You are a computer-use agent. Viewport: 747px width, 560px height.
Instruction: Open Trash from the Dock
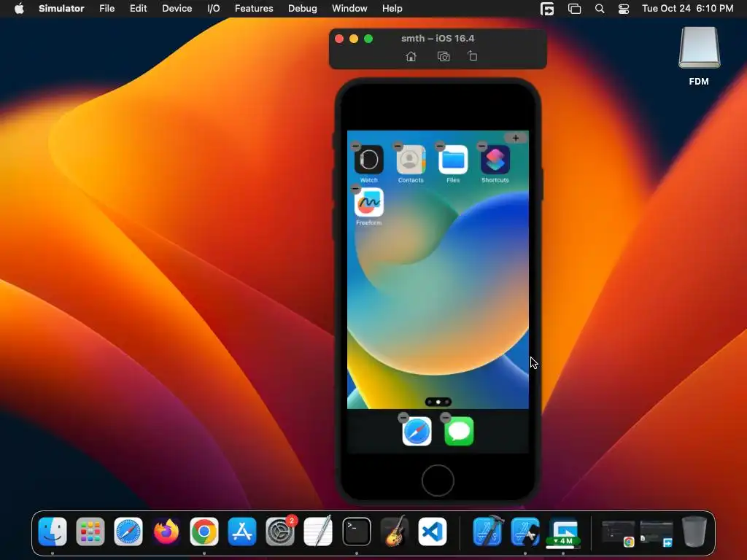(694, 532)
